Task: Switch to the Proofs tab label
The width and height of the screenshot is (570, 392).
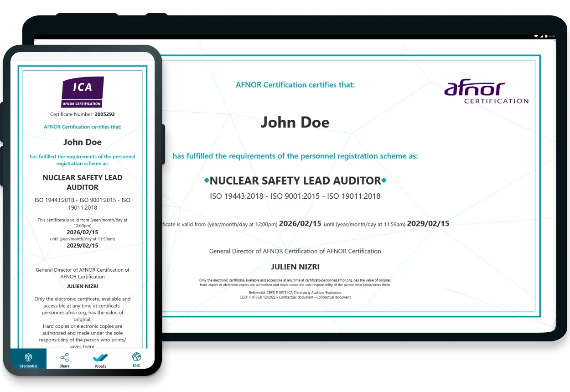Action: point(100,366)
